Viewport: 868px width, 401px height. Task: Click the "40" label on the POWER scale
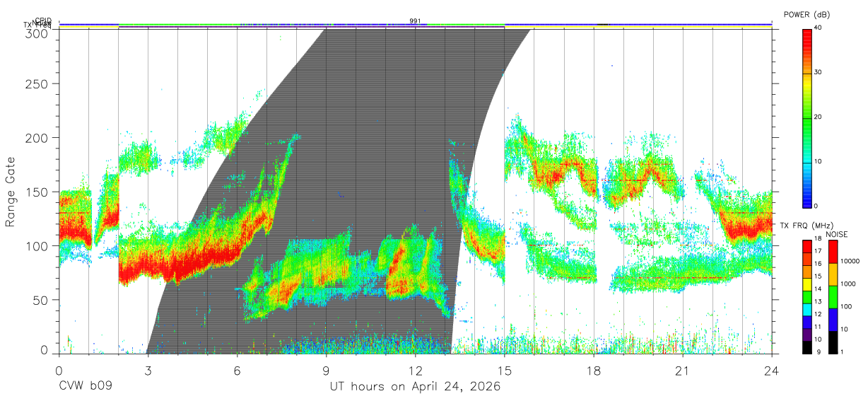[818, 28]
